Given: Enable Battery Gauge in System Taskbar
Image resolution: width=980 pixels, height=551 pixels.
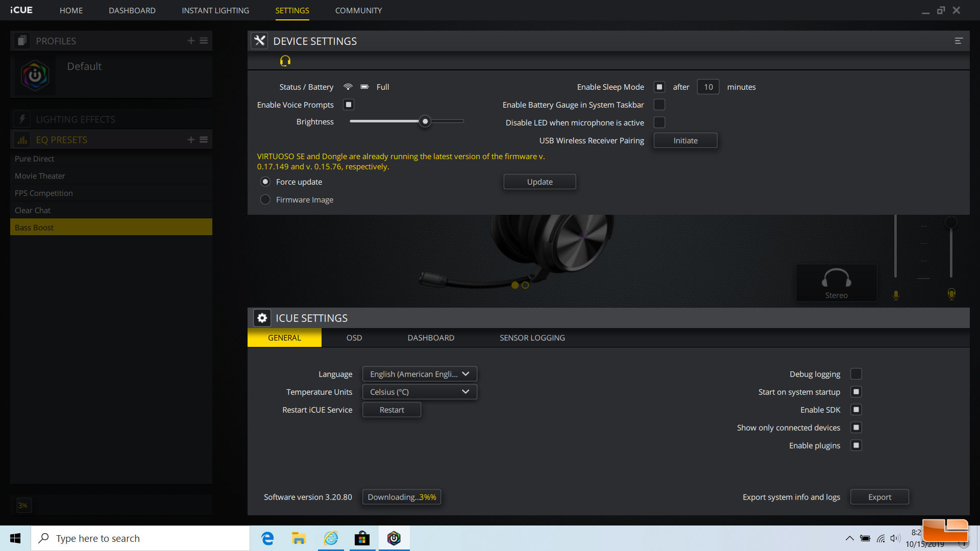Looking at the screenshot, I should pos(659,105).
